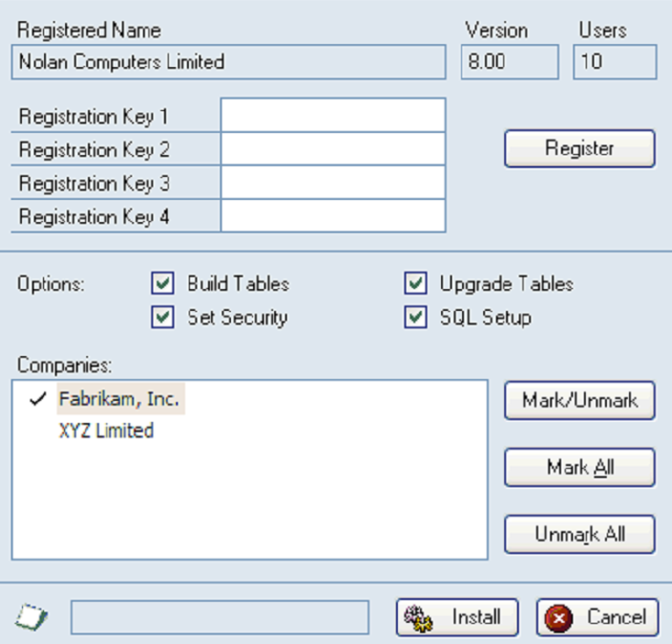Viewport: 672px width, 644px height.
Task: Toggle the Build Tables checkbox
Action: coord(163,284)
